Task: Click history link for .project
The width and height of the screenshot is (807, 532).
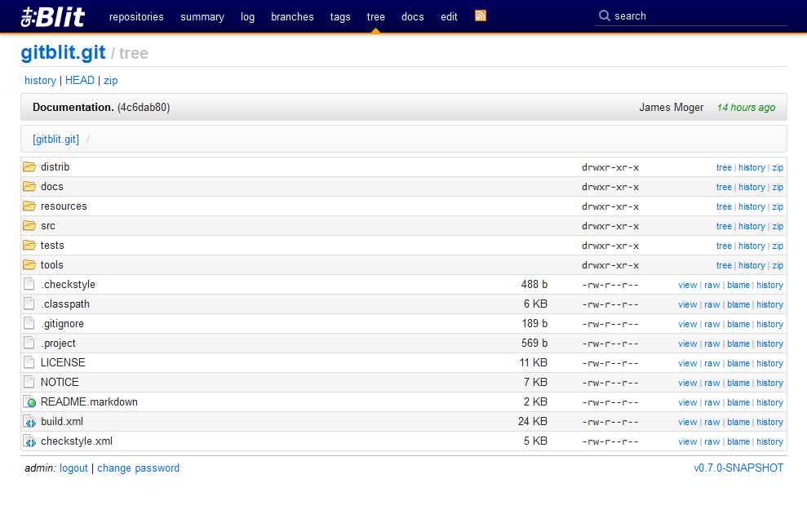Action: click(770, 344)
